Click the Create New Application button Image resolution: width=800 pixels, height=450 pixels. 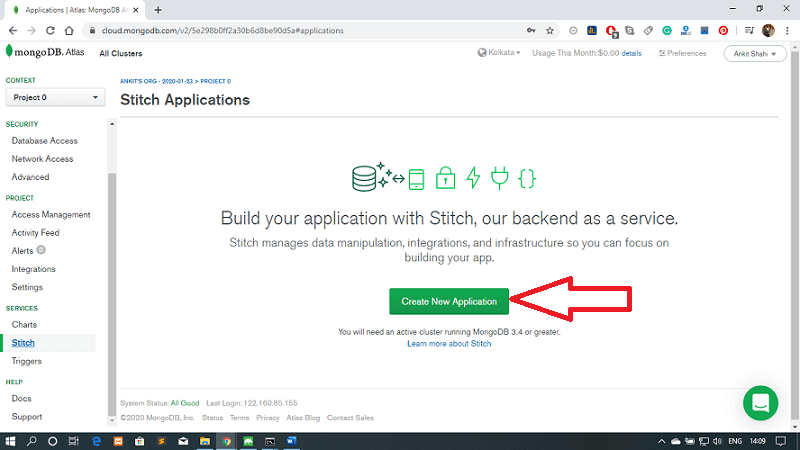(x=449, y=302)
